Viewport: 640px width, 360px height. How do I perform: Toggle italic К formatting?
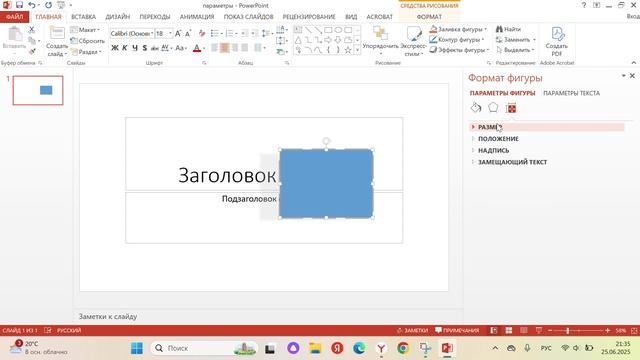click(x=125, y=48)
